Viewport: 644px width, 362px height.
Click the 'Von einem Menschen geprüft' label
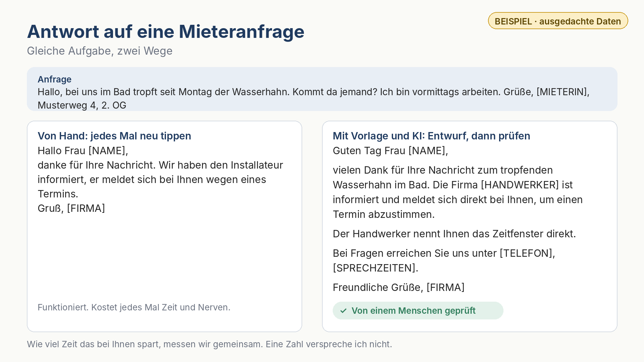coord(413,311)
